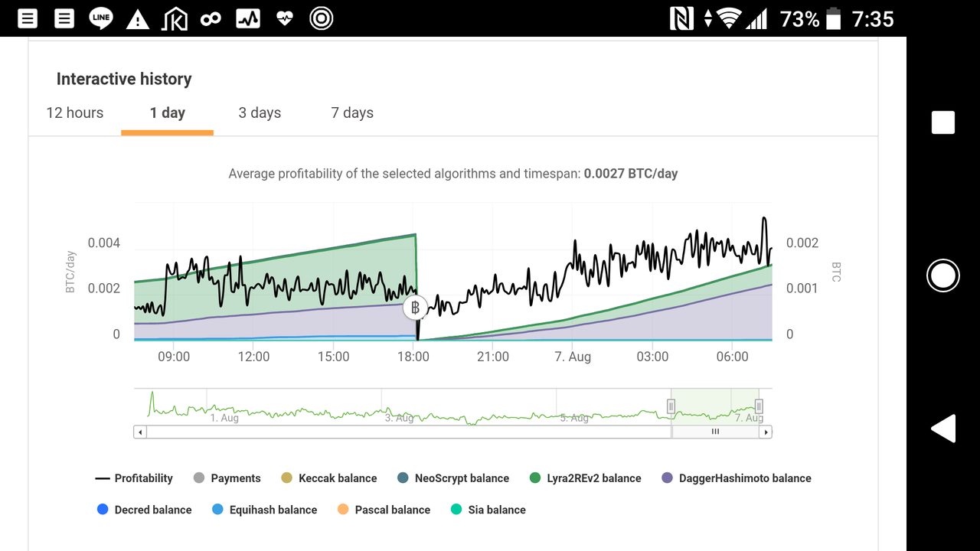Screen dimensions: 980x551
Task: Select the 3 days tab
Action: 260,113
